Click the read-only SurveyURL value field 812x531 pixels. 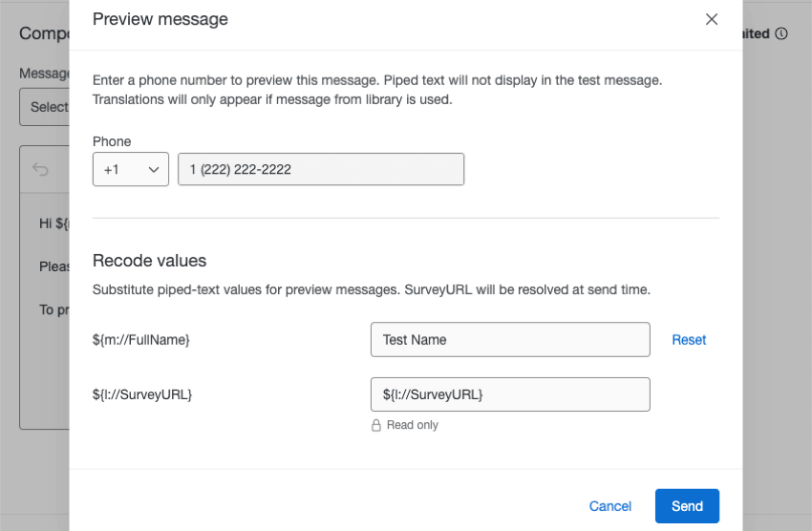(x=510, y=394)
